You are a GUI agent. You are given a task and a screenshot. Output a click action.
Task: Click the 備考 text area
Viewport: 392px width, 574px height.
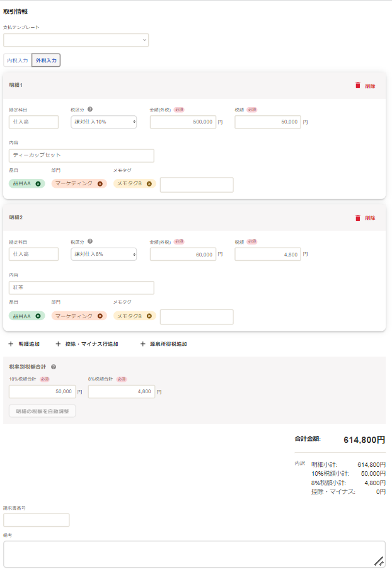194,554
